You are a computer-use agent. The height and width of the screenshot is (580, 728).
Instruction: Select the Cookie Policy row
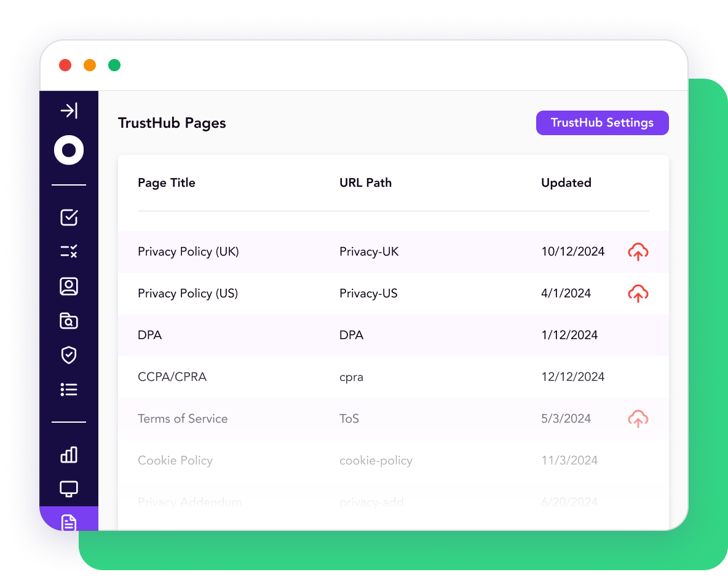tap(175, 461)
